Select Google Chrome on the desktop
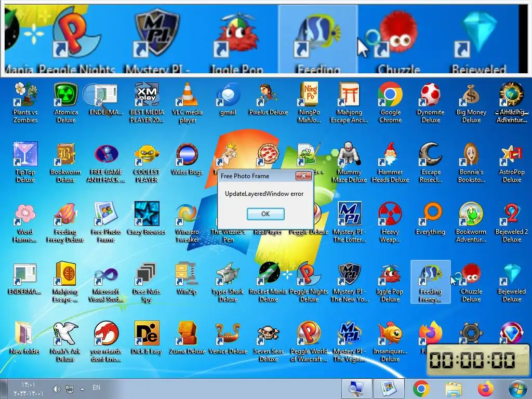The height and width of the screenshot is (399, 532). point(390,103)
